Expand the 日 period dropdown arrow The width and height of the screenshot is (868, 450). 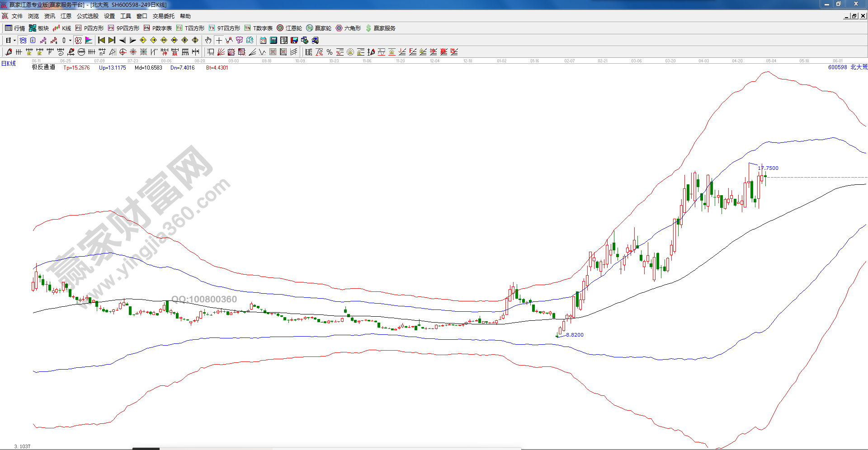point(14,41)
